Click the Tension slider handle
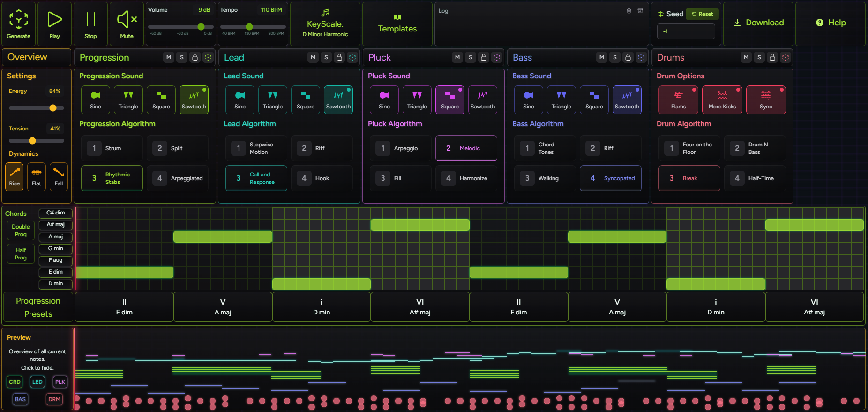 32,141
